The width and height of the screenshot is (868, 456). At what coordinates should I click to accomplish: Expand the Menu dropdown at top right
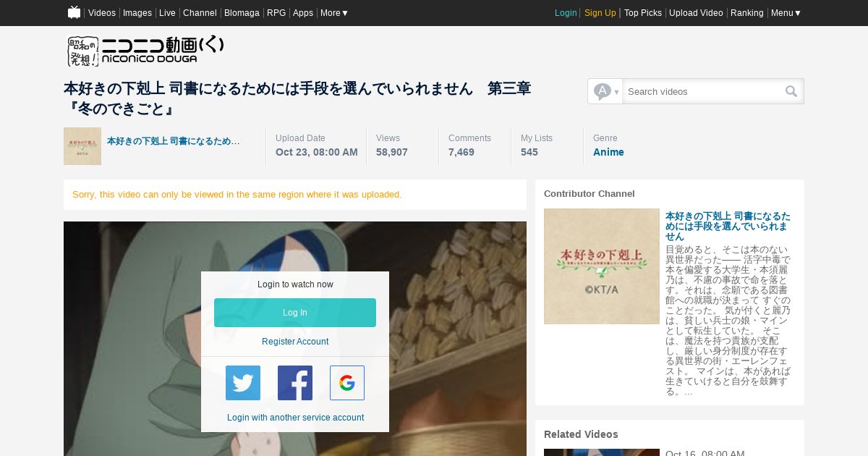pyautogui.click(x=786, y=13)
